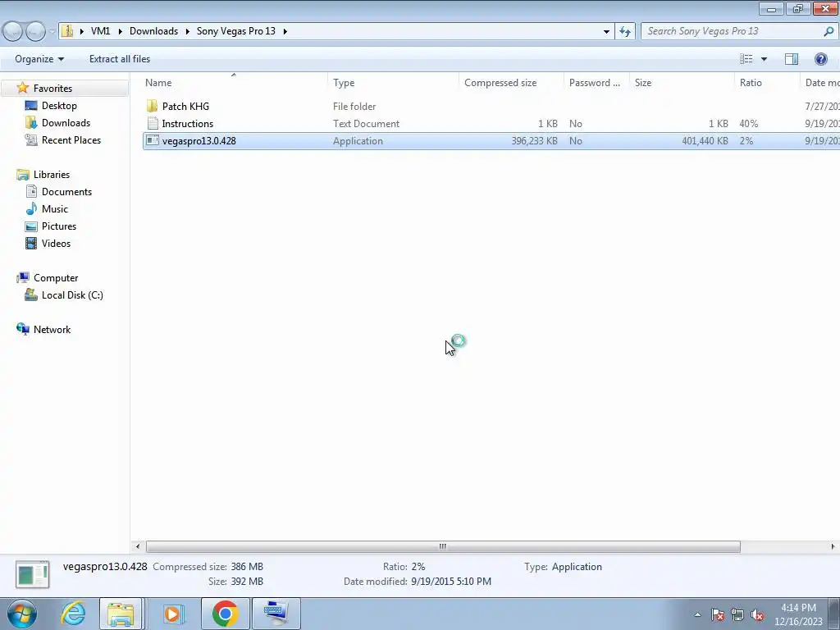Select the vegaspro13.0.428 application icon
Screen dimensions: 840x630
153,141
